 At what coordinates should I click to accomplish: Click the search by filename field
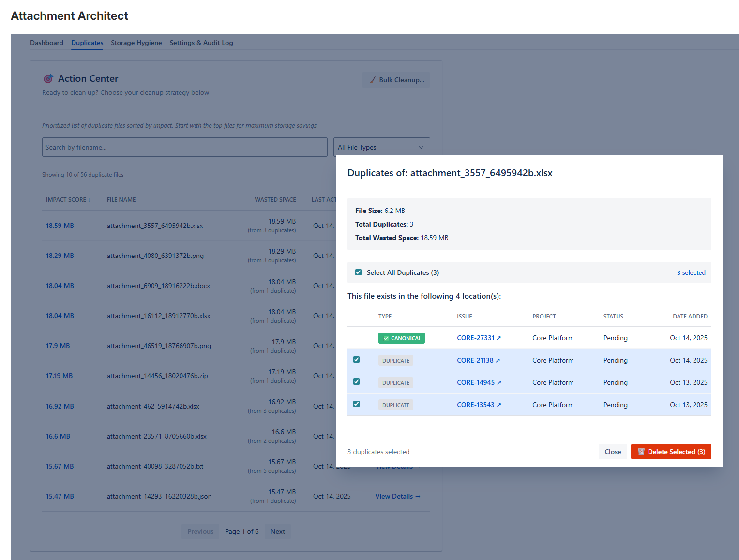coord(184,147)
